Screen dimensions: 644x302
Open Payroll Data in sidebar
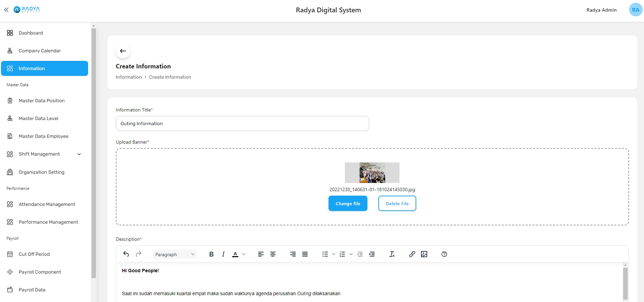45,290
